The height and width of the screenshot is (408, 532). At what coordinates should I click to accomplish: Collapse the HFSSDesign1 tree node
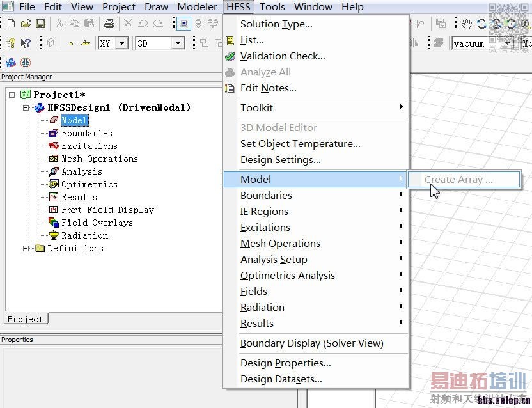(26, 107)
